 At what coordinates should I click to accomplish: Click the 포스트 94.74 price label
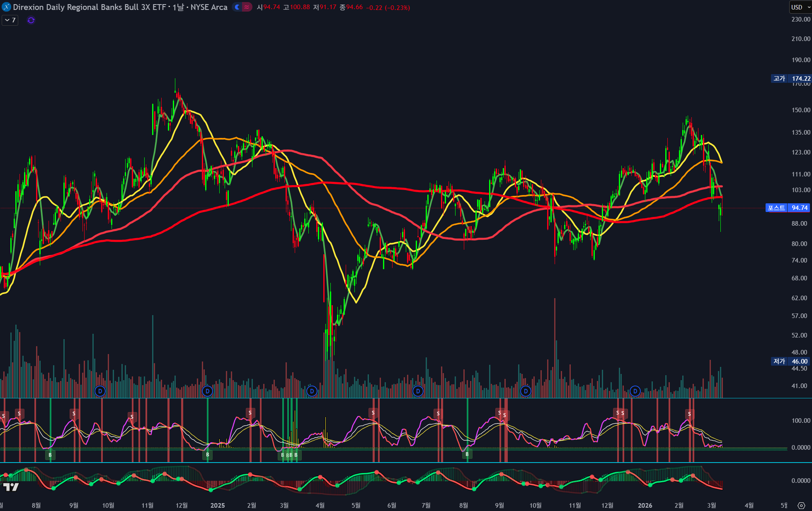pyautogui.click(x=788, y=208)
